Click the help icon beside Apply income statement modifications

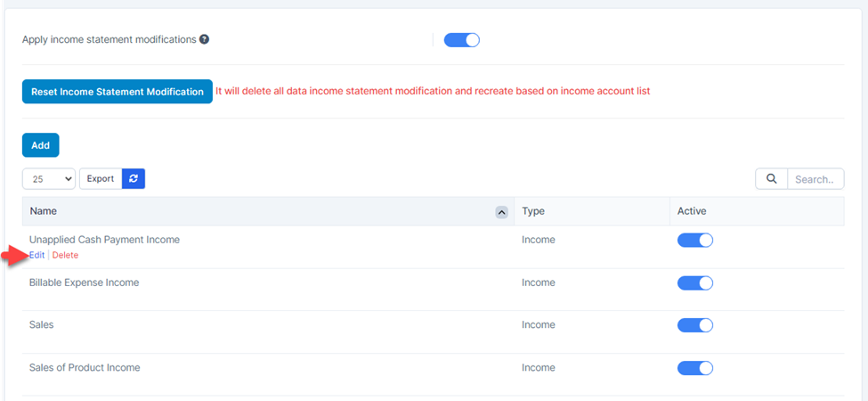(x=205, y=40)
